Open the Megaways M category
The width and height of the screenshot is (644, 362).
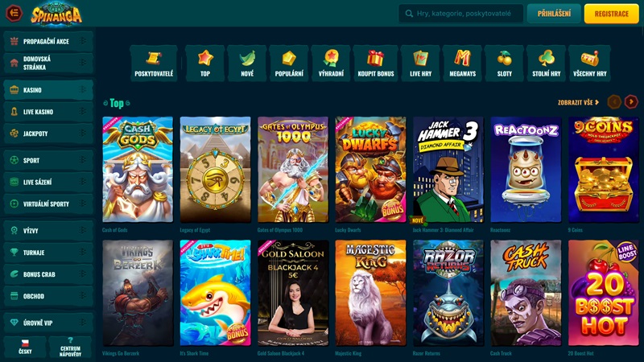point(462,58)
